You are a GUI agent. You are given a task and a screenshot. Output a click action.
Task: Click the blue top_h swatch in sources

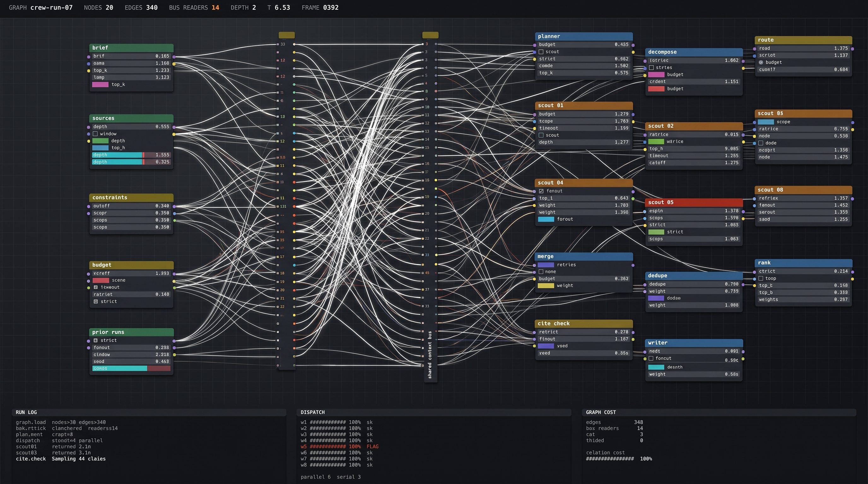point(100,148)
